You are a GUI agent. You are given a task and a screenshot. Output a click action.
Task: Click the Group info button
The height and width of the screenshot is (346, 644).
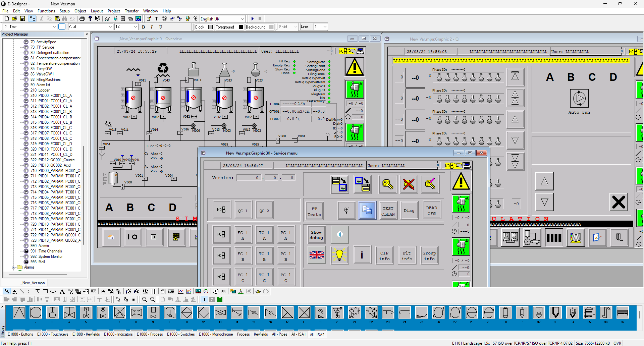pos(429,256)
